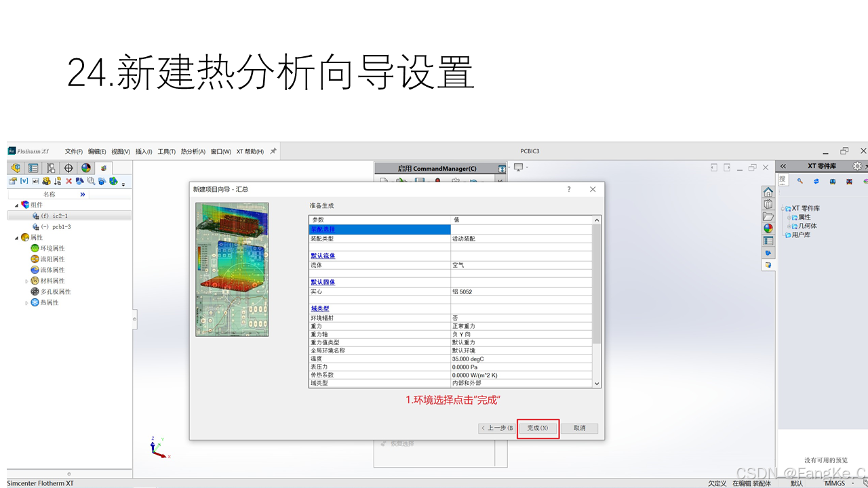
Task: Select the 环境属性 tree item
Action: point(47,248)
